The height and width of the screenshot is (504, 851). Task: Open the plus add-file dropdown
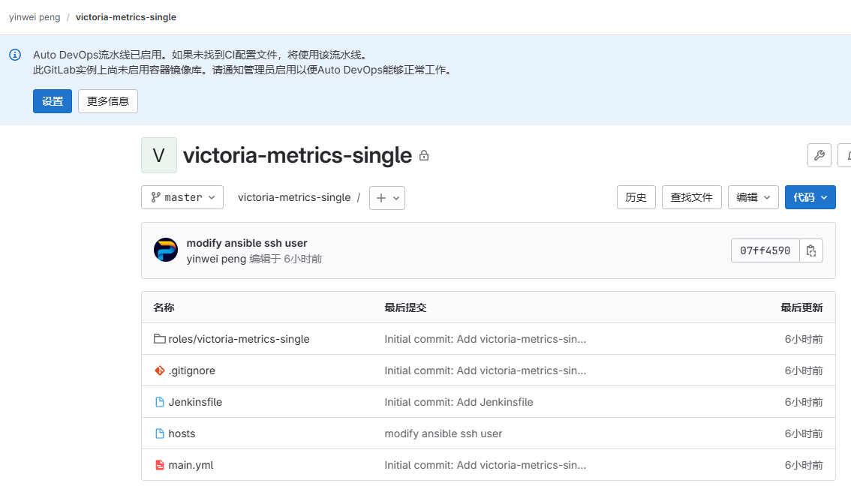(x=386, y=197)
